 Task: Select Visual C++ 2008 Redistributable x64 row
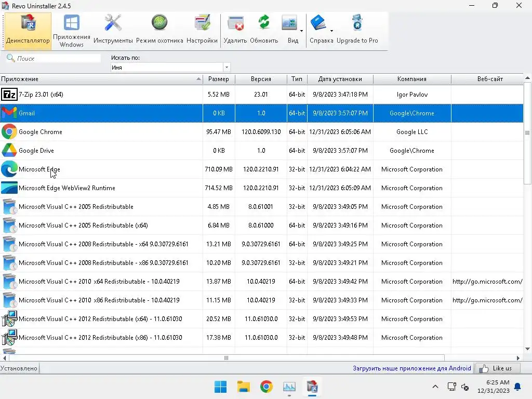(x=262, y=244)
